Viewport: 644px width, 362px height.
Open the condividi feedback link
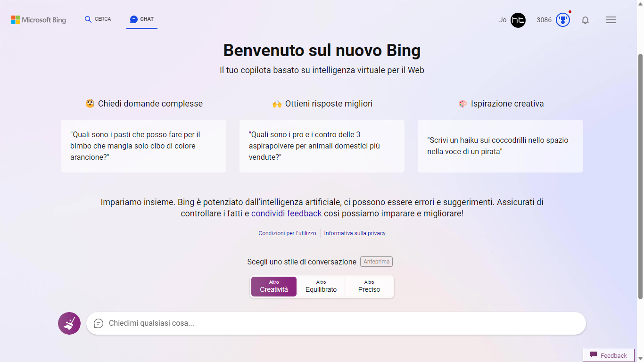[287, 214]
